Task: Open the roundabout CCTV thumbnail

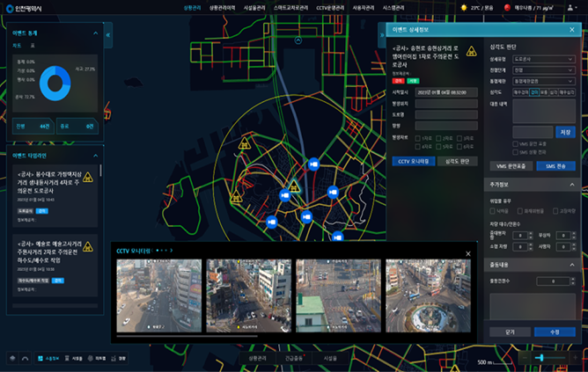Action: 428,295
